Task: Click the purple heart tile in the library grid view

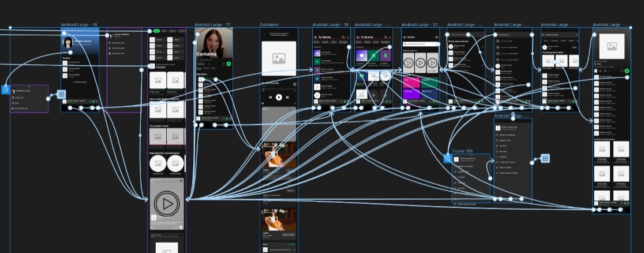Action: click(361, 56)
